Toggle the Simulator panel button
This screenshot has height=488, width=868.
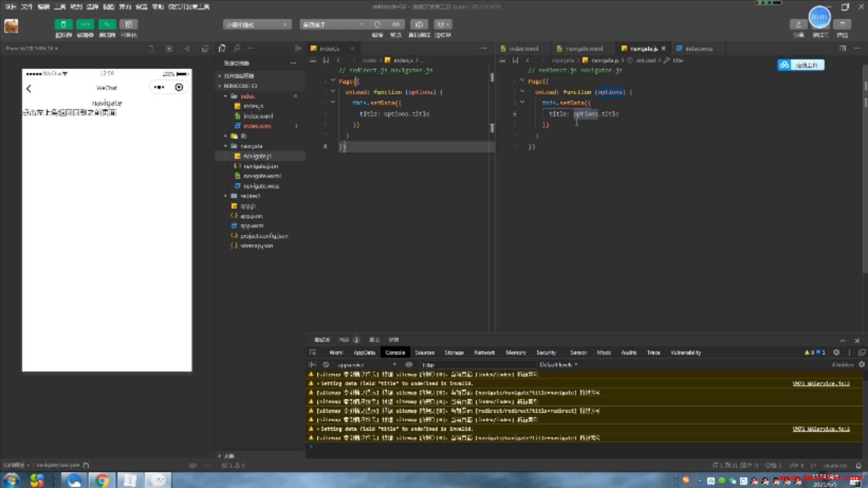(x=63, y=24)
